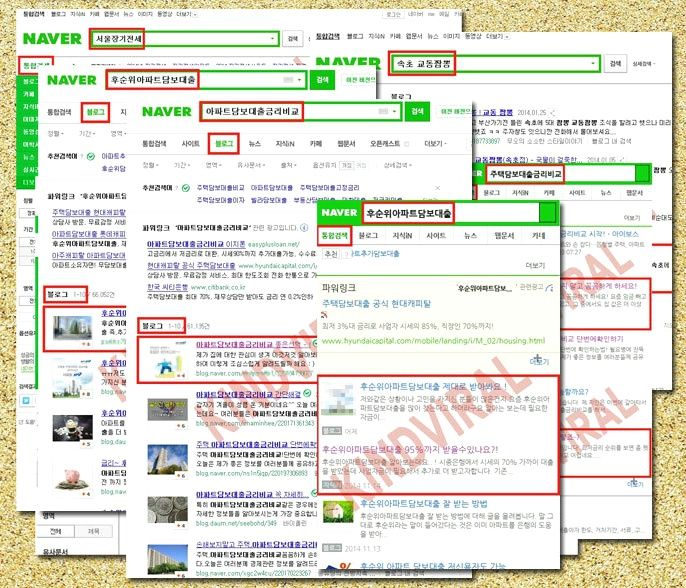This screenshot has height=588, width=686.
Task: Select 지식iN tab in mobile 후순위아파트담보대출 window
Action: coord(402,236)
